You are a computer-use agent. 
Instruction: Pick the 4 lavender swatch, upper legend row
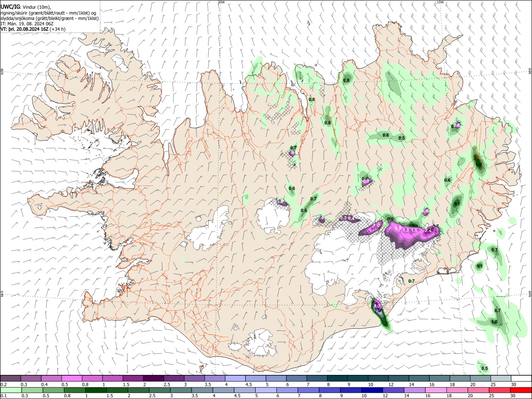(x=235, y=379)
